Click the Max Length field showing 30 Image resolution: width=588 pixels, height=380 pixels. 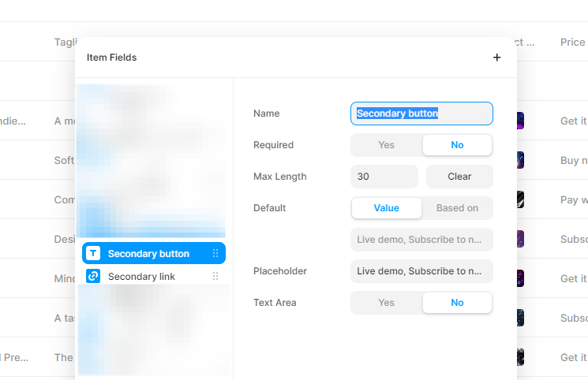[384, 177]
